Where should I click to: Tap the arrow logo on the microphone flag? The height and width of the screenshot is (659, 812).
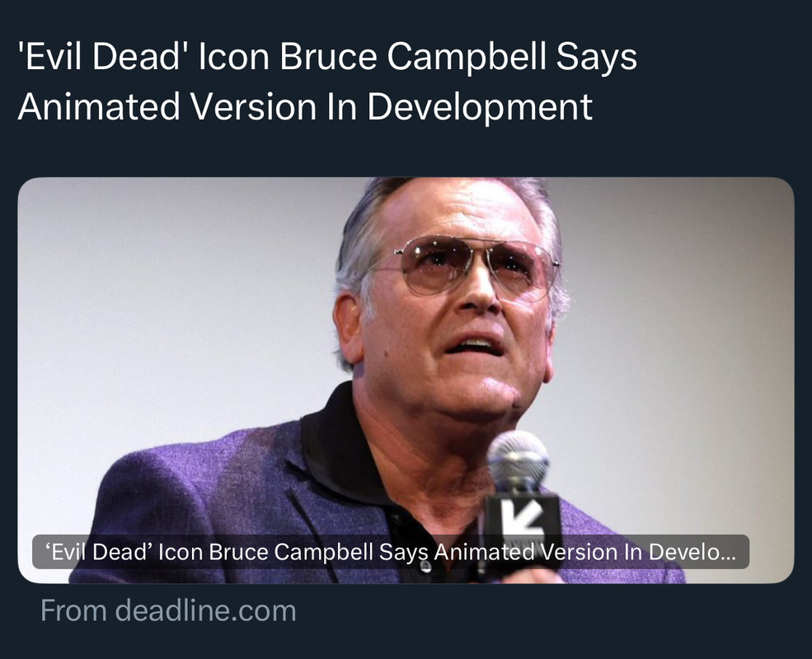pyautogui.click(x=522, y=519)
